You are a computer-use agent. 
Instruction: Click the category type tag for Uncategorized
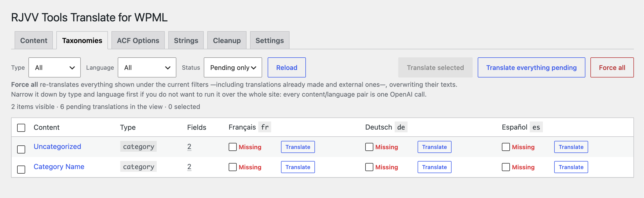click(138, 146)
